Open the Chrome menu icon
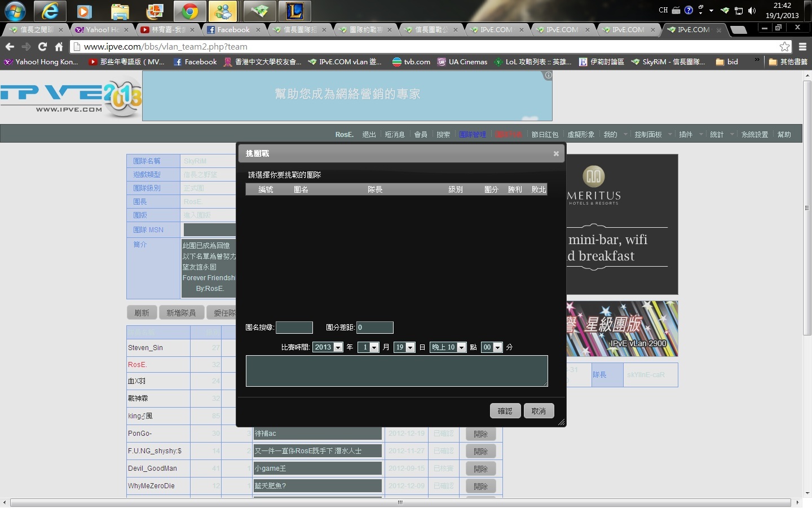Image resolution: width=812 pixels, height=526 pixels. [x=802, y=47]
